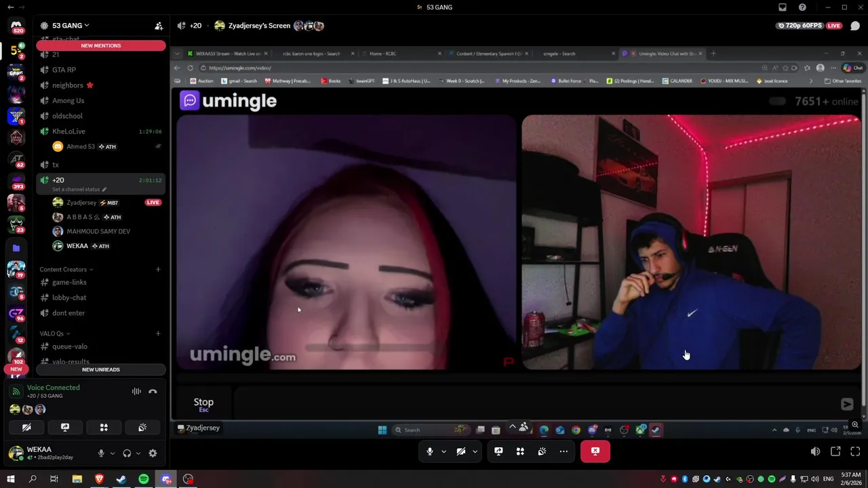Open voice connection signal icon
Image resolution: width=868 pixels, height=488 pixels.
click(16, 391)
